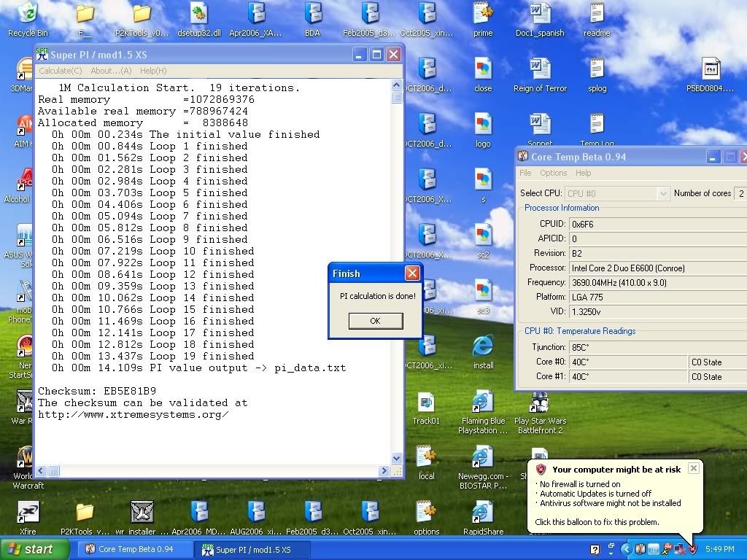This screenshot has width=747, height=560.
Task: Select the 'local' desktop icon
Action: (426, 463)
